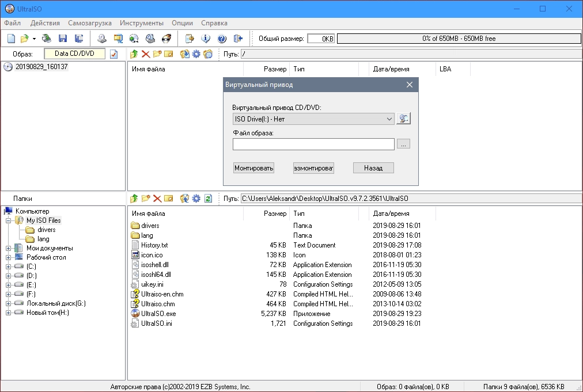Open the Самозагрузка menu
This screenshot has width=583, height=392.
90,23
